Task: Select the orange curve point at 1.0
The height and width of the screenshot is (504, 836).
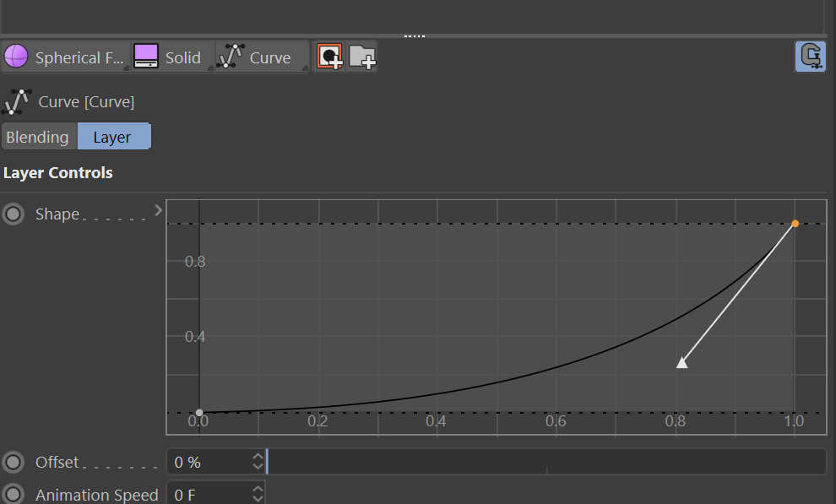Action: (x=795, y=224)
